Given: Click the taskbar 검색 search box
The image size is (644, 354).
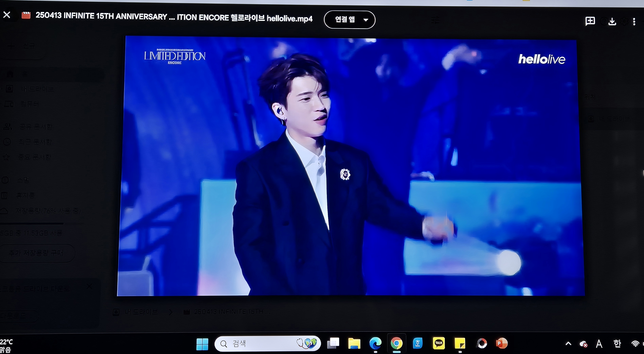Looking at the screenshot, I should (267, 343).
